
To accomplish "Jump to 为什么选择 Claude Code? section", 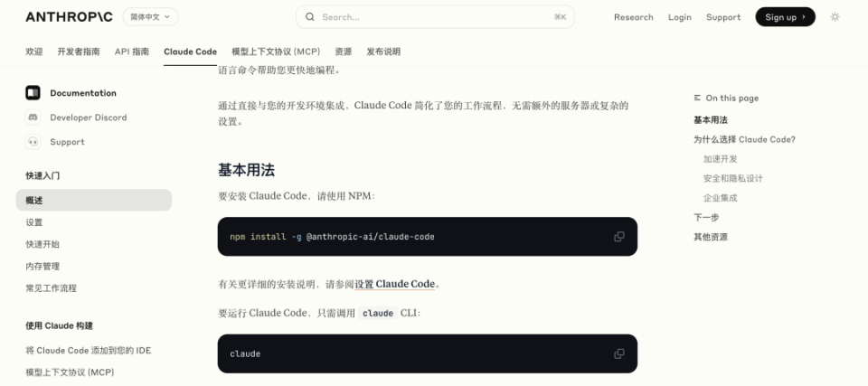I will 744,139.
